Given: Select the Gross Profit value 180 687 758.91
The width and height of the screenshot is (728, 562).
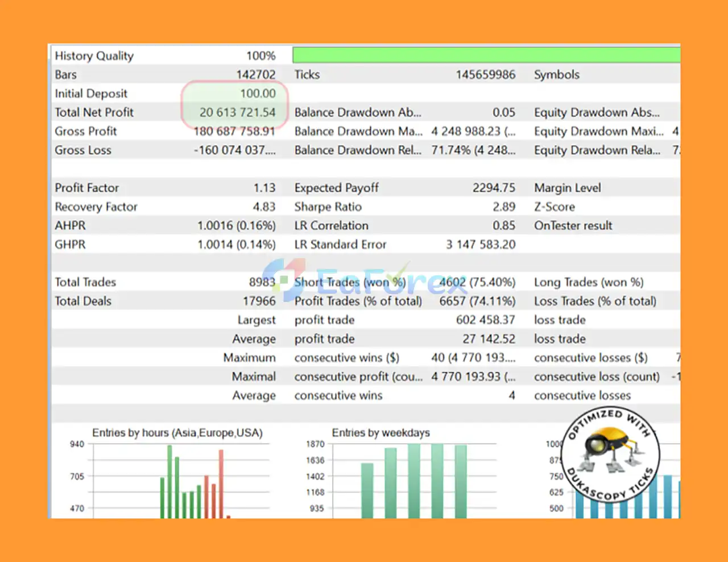Looking at the screenshot, I should [234, 131].
